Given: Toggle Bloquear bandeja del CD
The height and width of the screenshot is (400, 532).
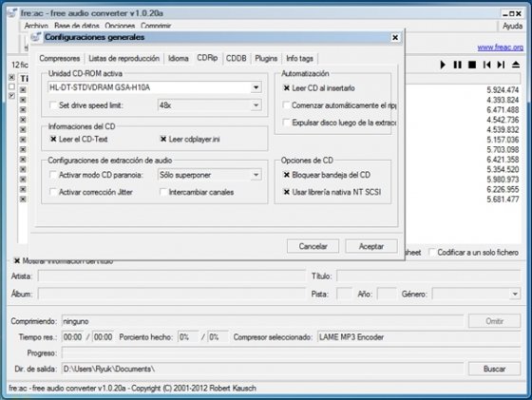Looking at the screenshot, I should point(286,175).
